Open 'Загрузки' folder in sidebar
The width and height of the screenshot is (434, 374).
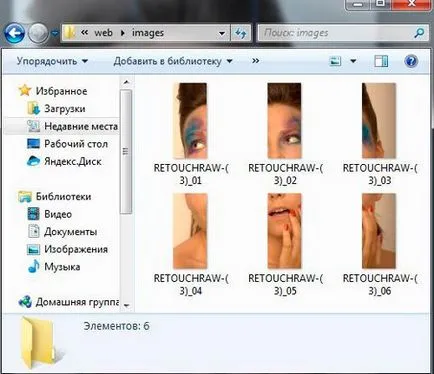tap(64, 109)
